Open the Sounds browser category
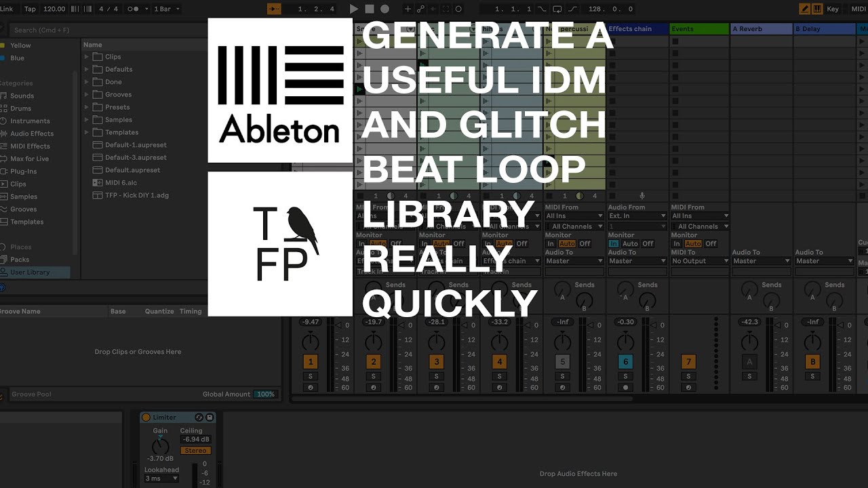The image size is (868, 488). (x=22, y=96)
